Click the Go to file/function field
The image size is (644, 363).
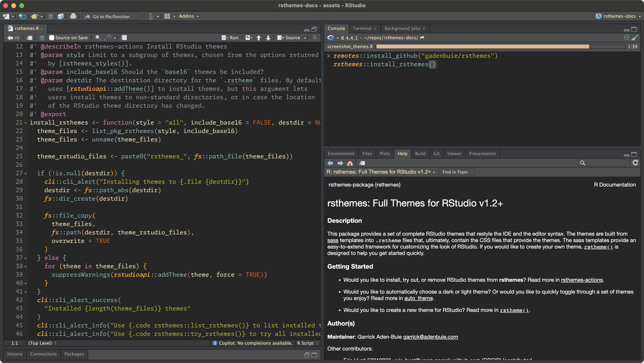(x=111, y=16)
